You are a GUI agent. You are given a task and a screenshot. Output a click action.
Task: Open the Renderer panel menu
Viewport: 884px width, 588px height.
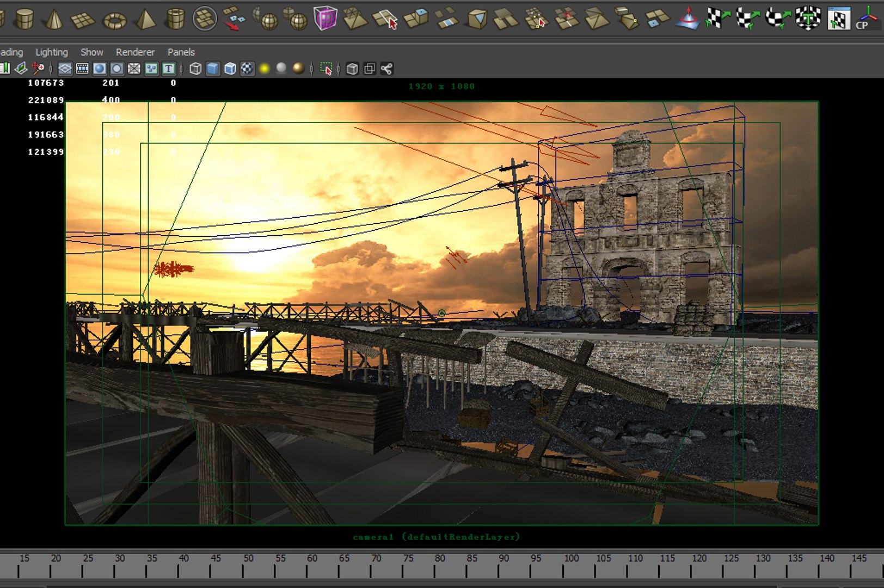136,52
